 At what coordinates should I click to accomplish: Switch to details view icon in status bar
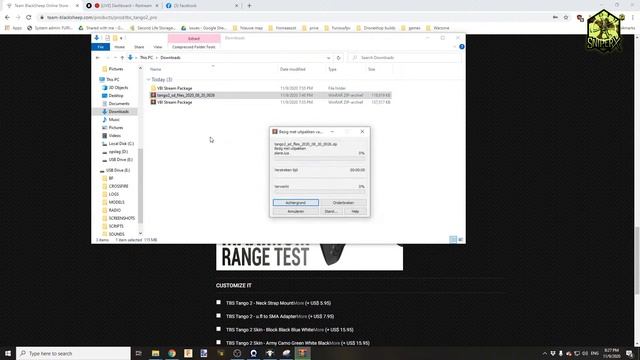(x=453, y=240)
